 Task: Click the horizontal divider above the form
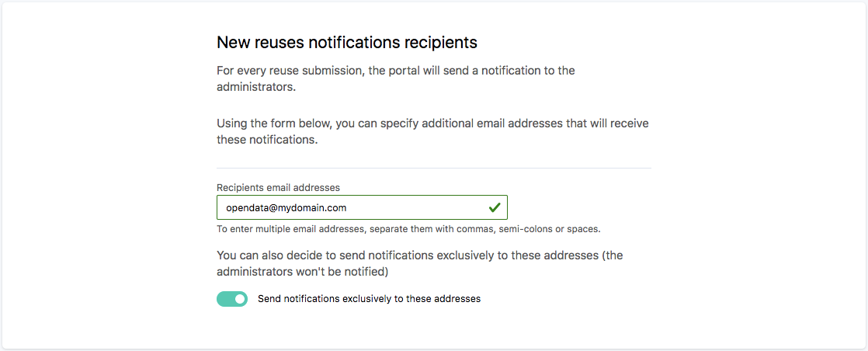click(433, 168)
